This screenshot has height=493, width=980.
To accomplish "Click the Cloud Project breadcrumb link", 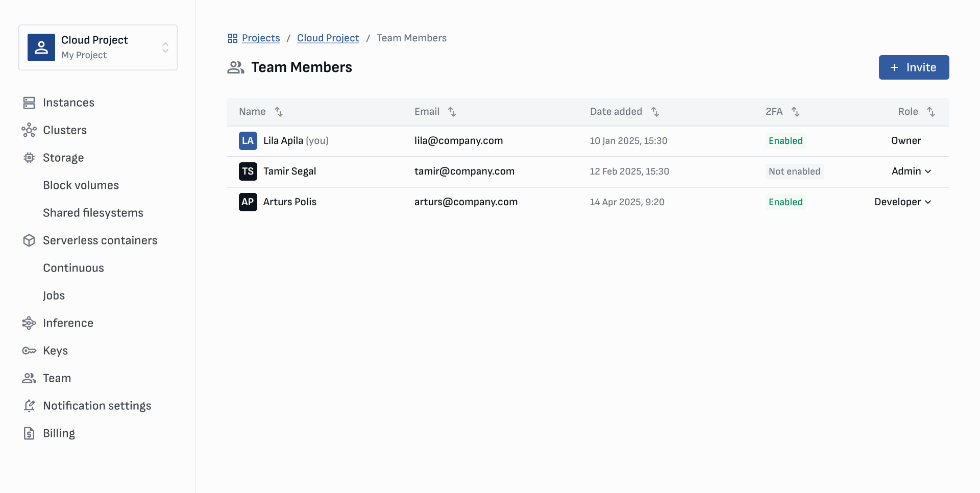I will [x=328, y=38].
